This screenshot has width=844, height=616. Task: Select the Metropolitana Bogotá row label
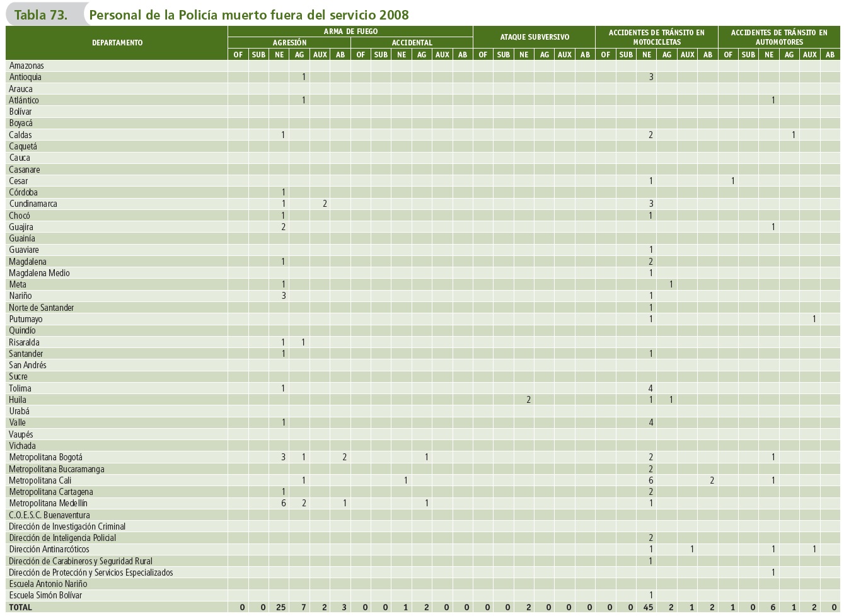pyautogui.click(x=45, y=457)
